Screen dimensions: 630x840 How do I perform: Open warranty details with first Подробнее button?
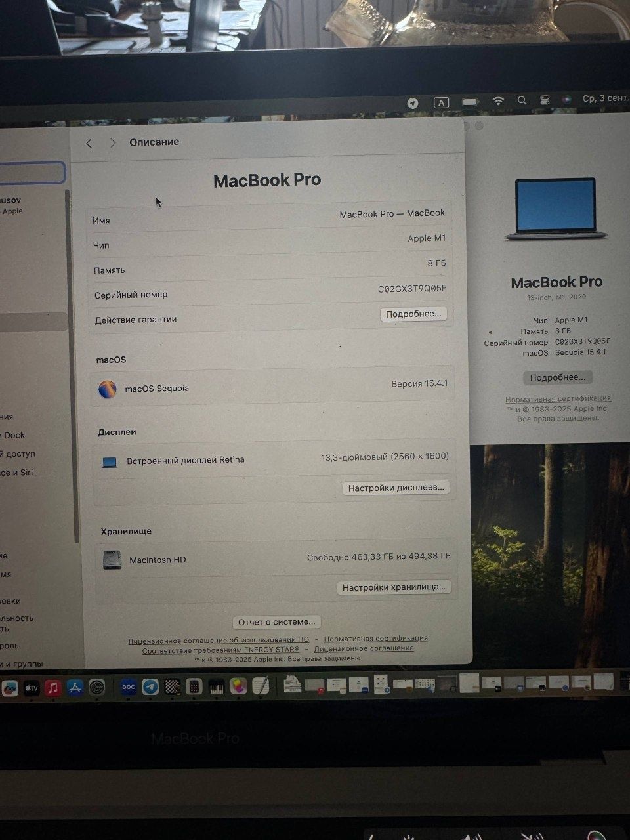[413, 314]
